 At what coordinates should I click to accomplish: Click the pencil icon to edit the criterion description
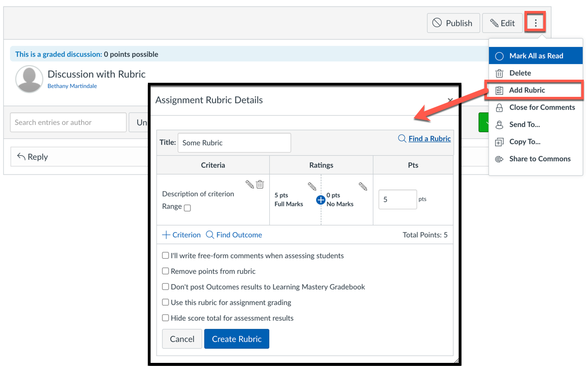click(249, 184)
